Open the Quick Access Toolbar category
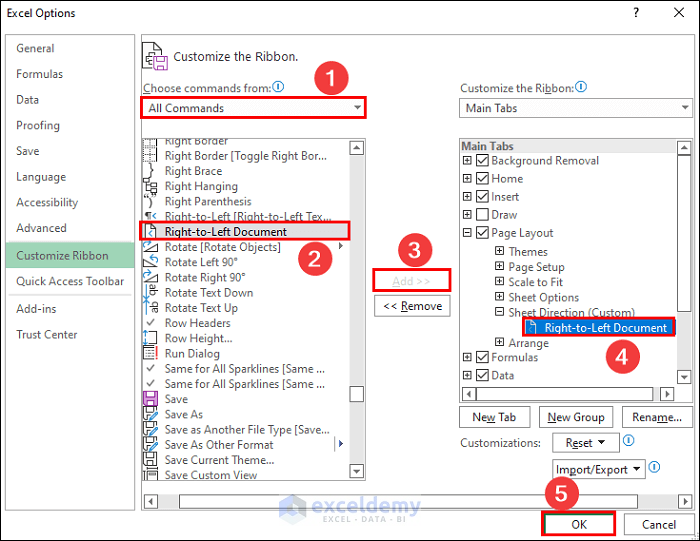700x541 pixels. [x=70, y=281]
